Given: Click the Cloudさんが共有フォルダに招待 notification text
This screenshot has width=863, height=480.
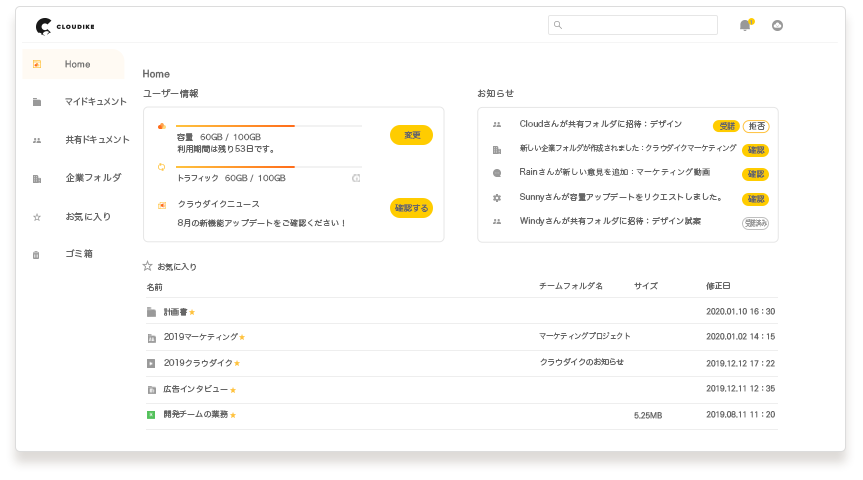Looking at the screenshot, I should (x=600, y=124).
